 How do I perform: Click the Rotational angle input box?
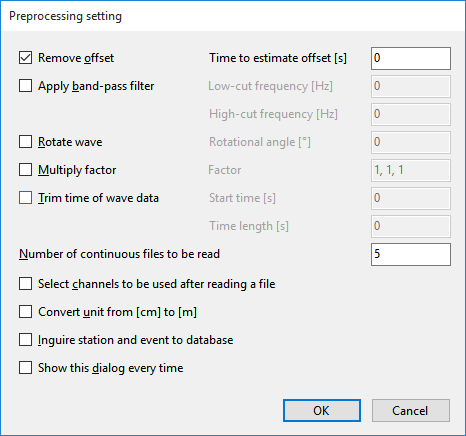411,142
